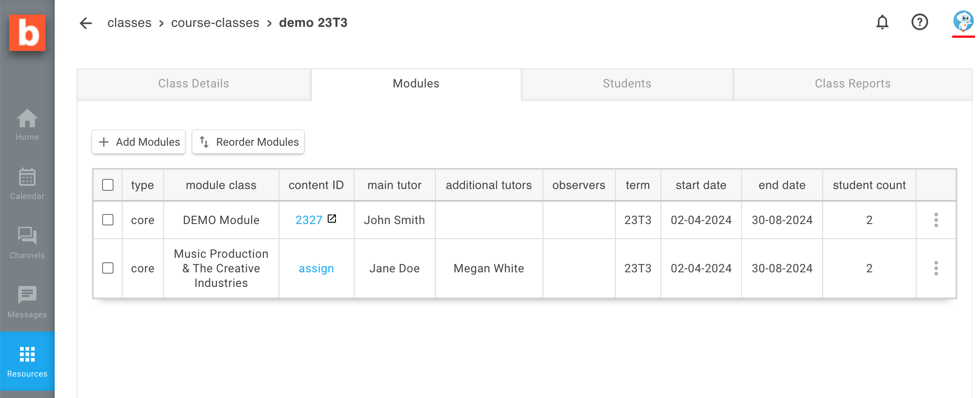Screen dimensions: 980x398
Task: Open Messages from the sidebar
Action: 27,302
